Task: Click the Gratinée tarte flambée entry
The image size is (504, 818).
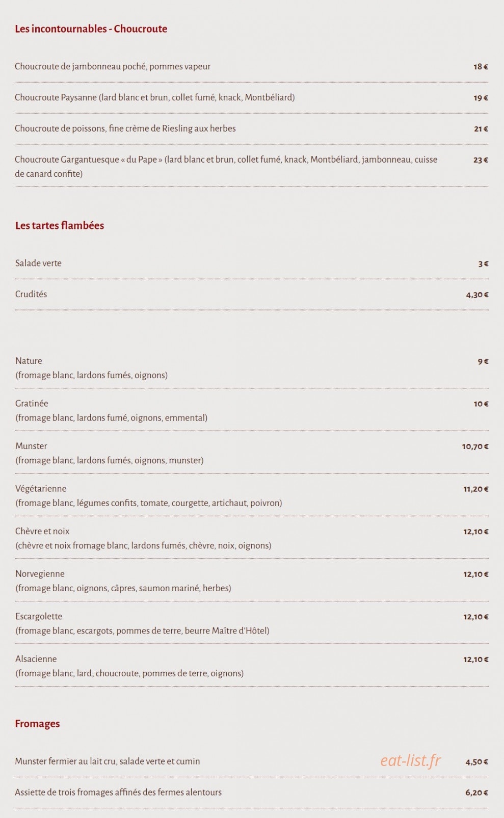Action: (x=252, y=410)
